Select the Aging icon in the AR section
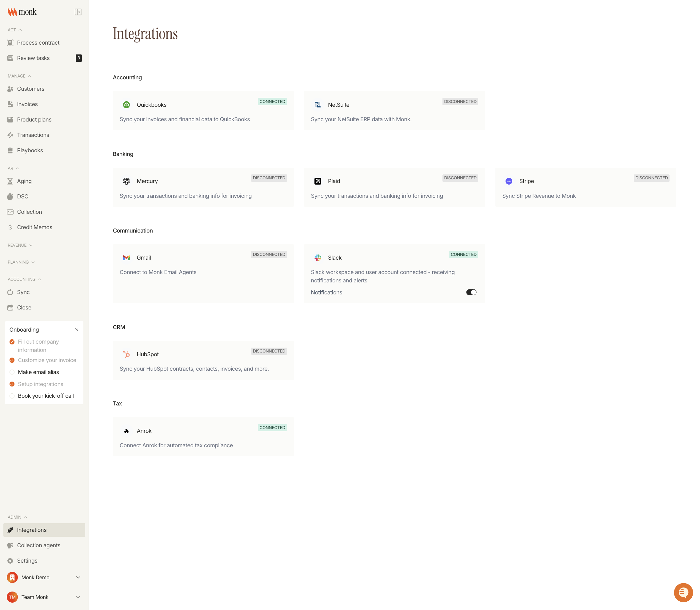The height and width of the screenshot is (610, 700). tap(10, 181)
